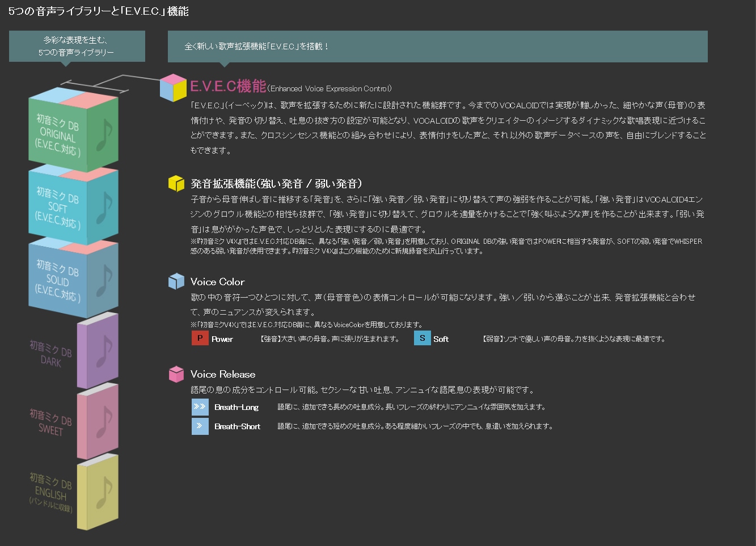Select the blue 初音ミク DB SOLID cube
Image resolution: width=756 pixels, height=546 pixels.
(x=73, y=279)
